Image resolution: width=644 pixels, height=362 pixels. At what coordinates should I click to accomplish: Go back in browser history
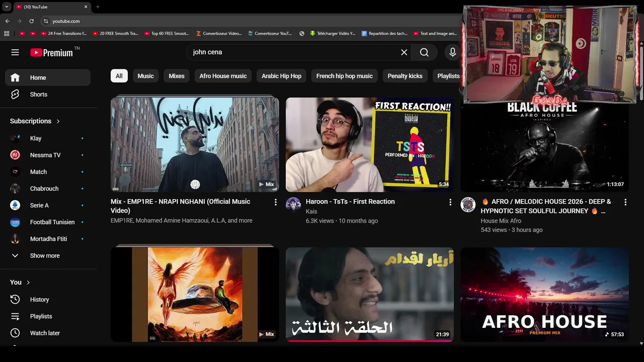8,21
